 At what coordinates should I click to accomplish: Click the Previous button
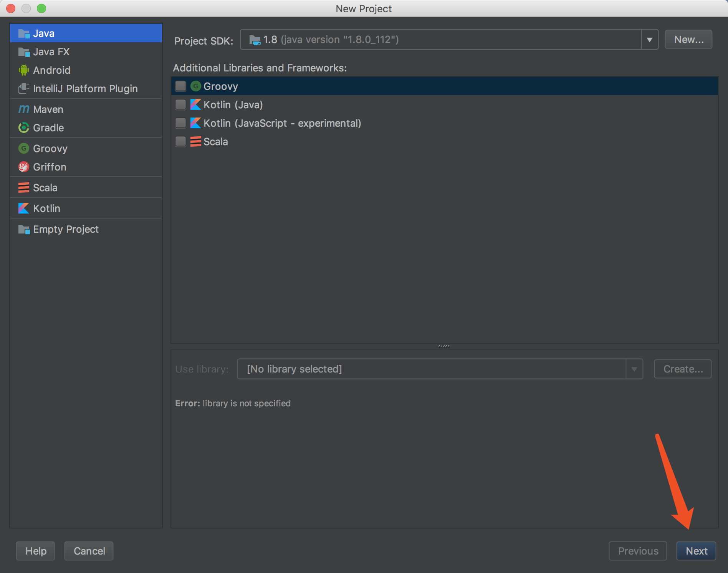pyautogui.click(x=638, y=551)
